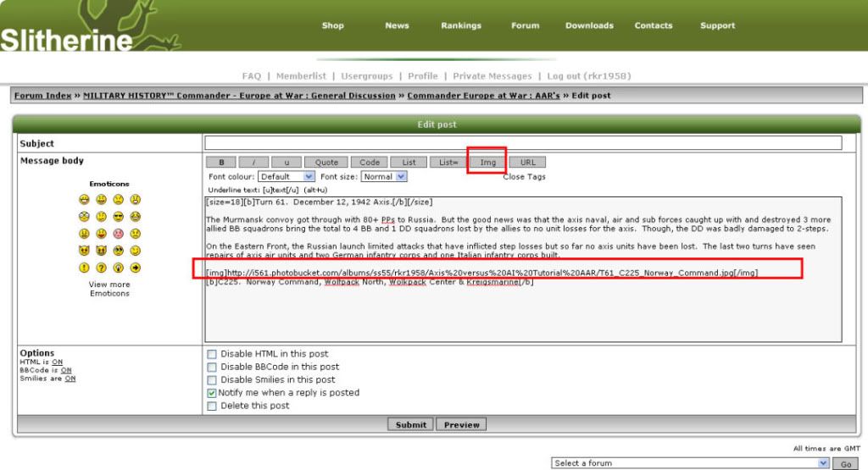Screen dimensions: 868x470
Task: Check Disable BBCode in this post
Action: click(212, 367)
